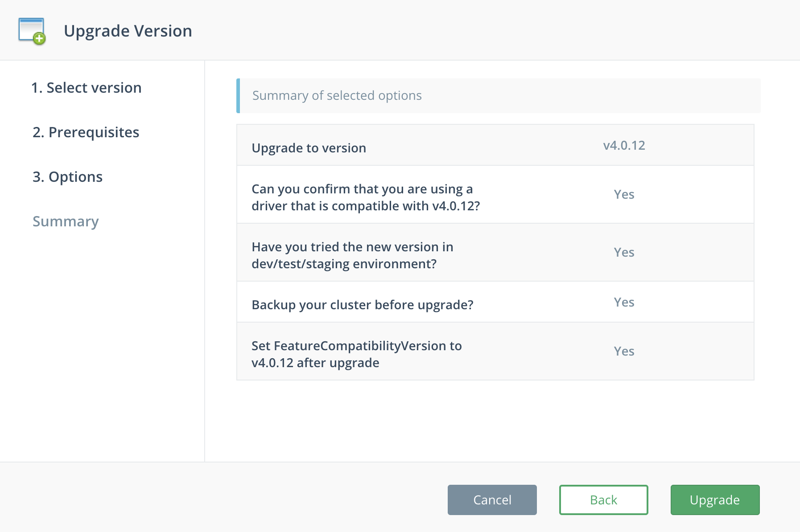
Task: Click Yes value for FeatureCompatibilityVersion
Action: 624,352
